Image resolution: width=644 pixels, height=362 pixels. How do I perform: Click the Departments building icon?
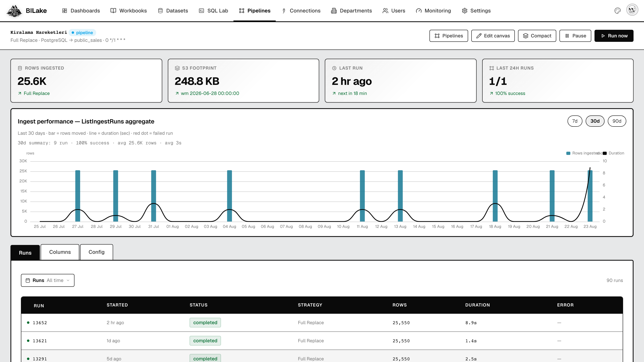coord(334,11)
